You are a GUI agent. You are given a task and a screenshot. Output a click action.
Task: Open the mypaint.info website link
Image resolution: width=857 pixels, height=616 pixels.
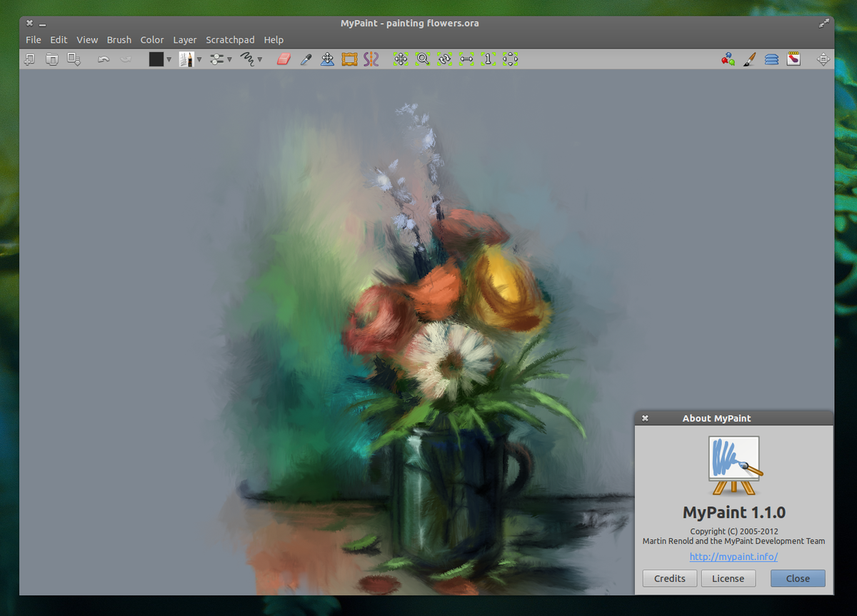pyautogui.click(x=733, y=557)
